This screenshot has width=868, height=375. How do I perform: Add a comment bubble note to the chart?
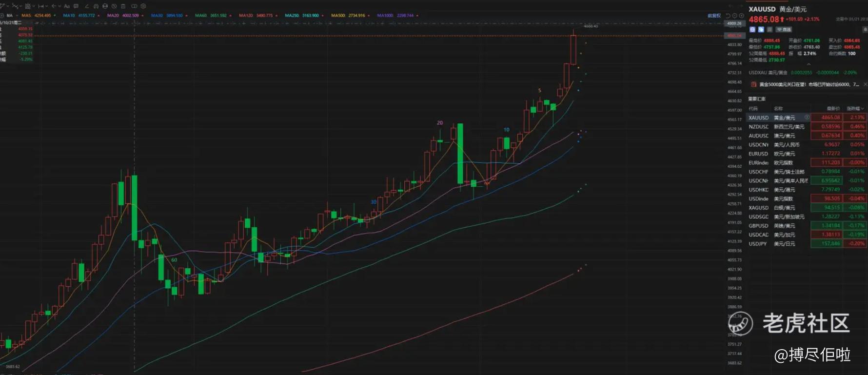pos(76,6)
